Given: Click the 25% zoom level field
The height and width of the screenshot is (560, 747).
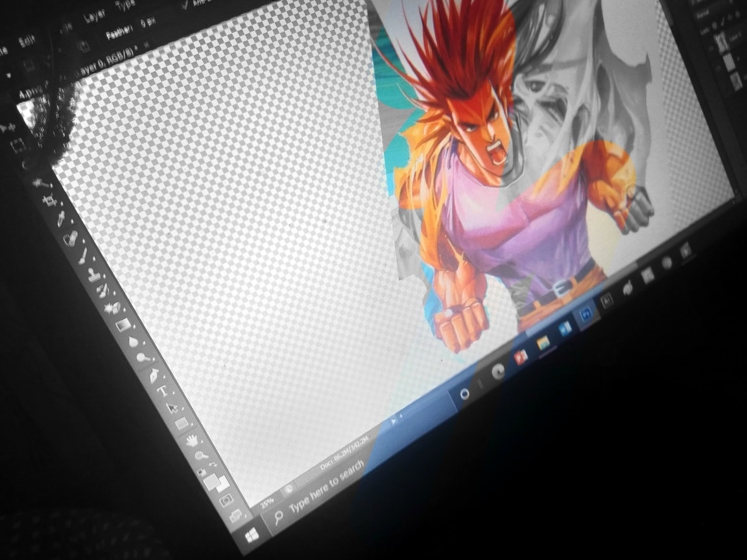Looking at the screenshot, I should pos(267,502).
